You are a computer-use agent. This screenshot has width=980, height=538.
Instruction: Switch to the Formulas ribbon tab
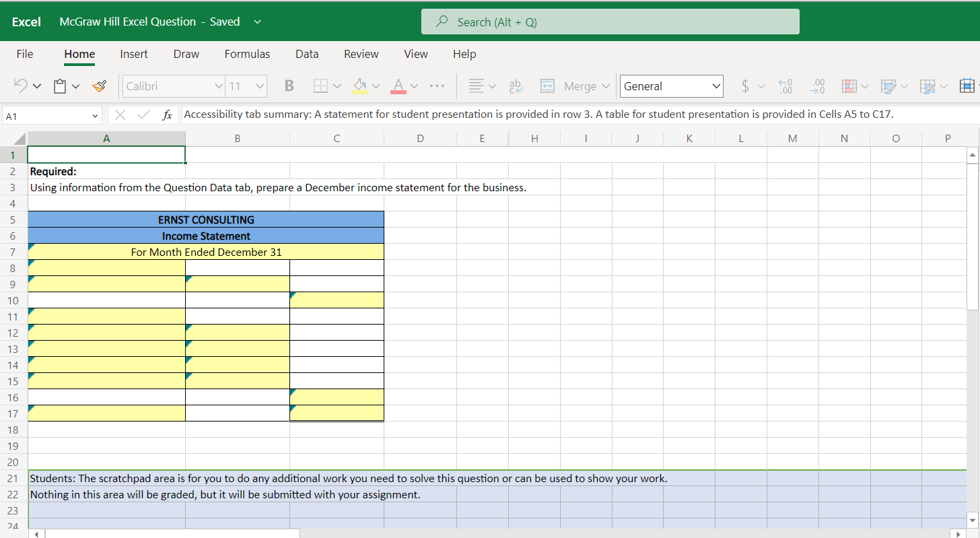(x=247, y=54)
